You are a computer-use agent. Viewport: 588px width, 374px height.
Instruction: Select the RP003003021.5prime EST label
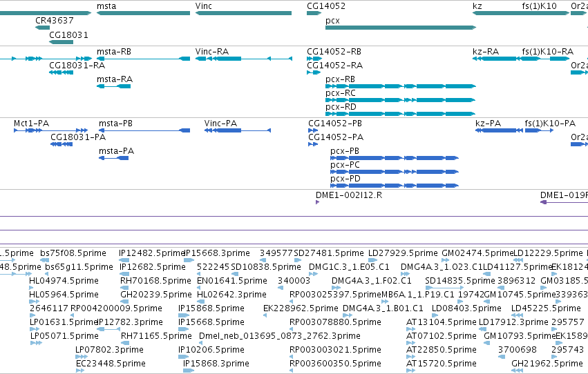(x=335, y=350)
